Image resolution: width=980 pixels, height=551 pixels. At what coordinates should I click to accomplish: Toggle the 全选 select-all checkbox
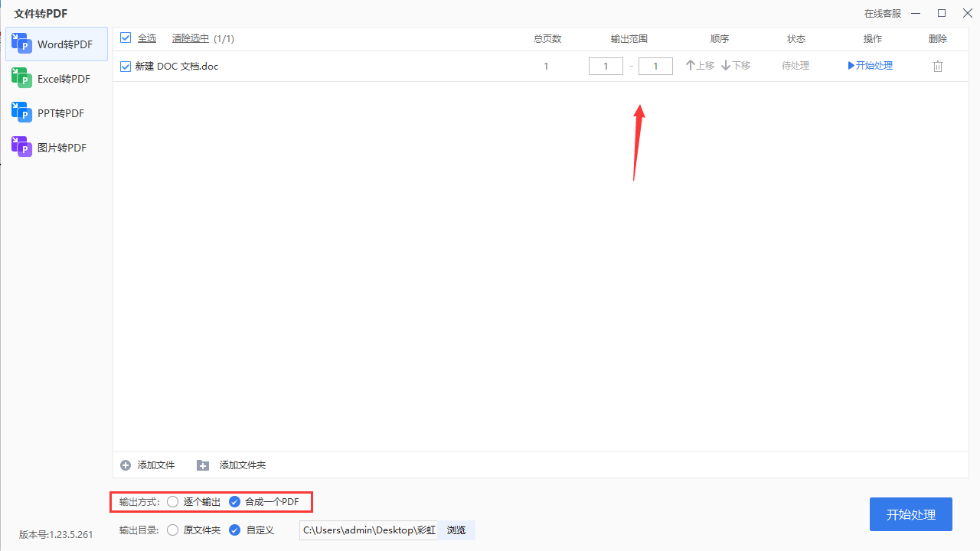[x=126, y=38]
